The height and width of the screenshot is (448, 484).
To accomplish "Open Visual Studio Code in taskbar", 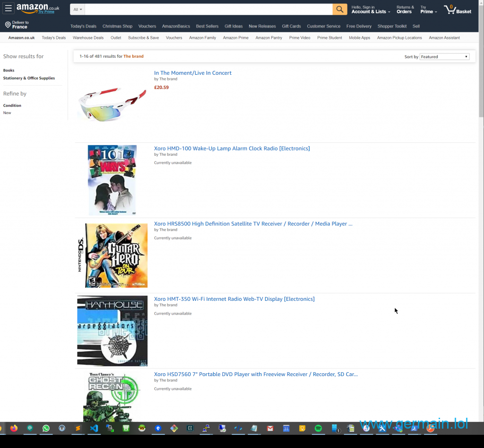I will [94, 428].
